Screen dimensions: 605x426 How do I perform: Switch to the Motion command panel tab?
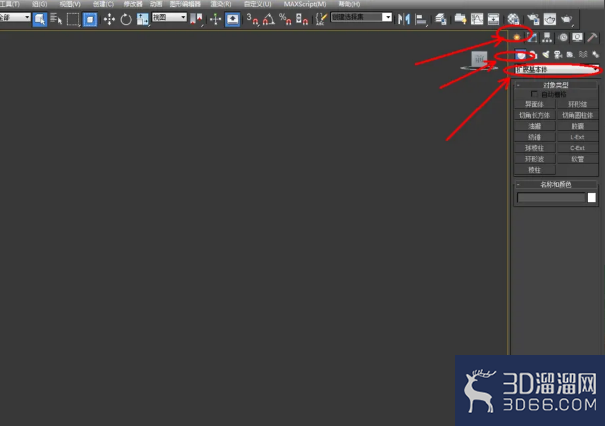click(x=563, y=37)
